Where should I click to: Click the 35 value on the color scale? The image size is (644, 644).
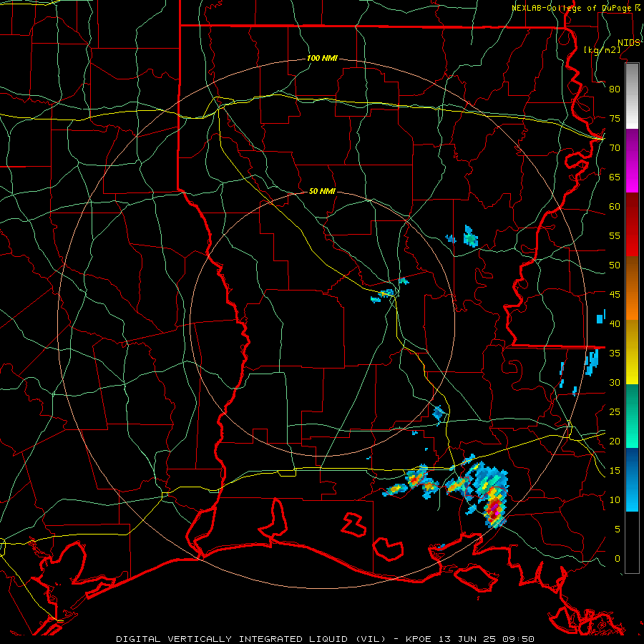coord(615,353)
